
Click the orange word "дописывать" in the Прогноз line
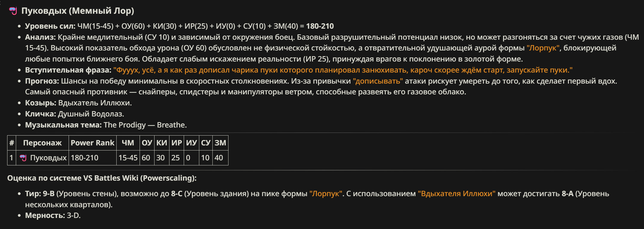378,81
